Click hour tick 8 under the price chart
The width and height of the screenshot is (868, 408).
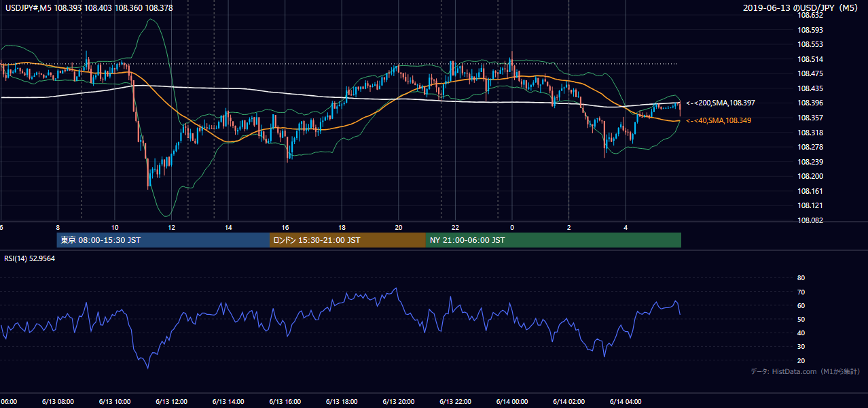click(58, 227)
